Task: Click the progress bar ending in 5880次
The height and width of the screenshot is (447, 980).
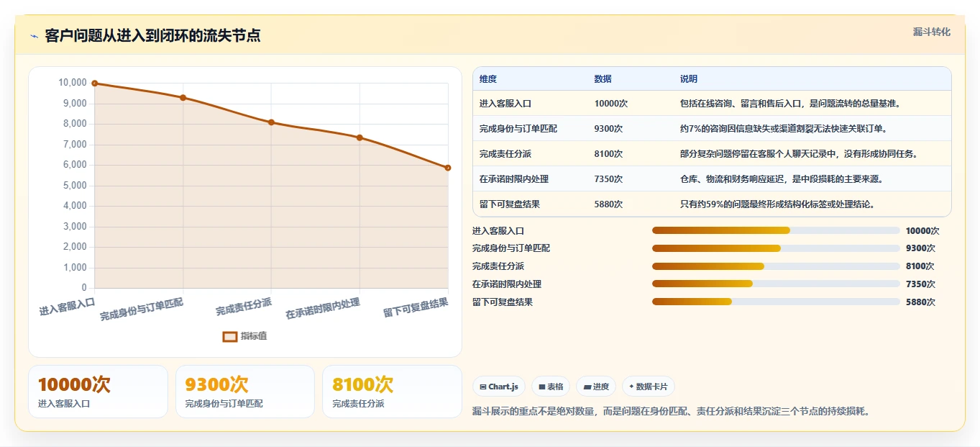Action: (776, 302)
